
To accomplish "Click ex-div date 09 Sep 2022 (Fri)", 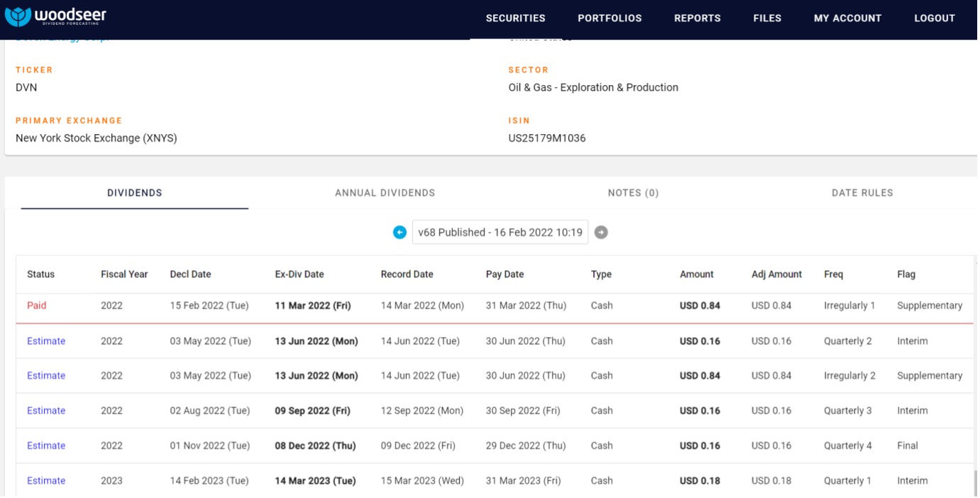I will point(312,411).
